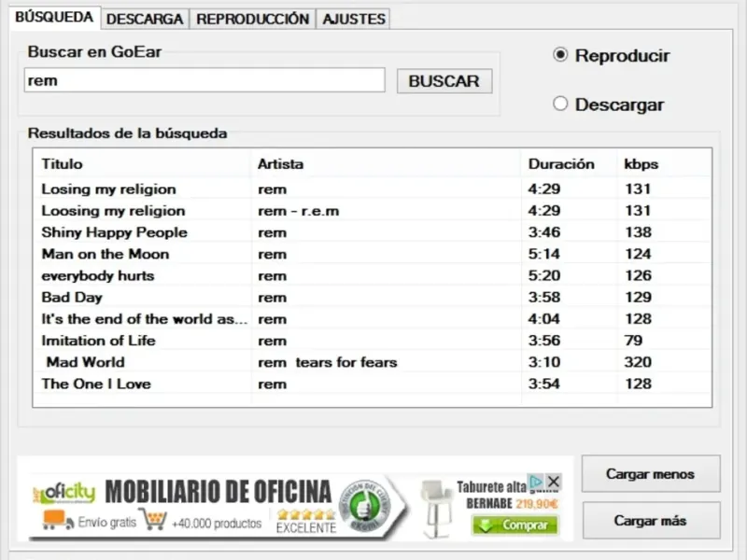Viewport: 747px width, 560px height.
Task: Click the shopping cart icon in ad
Action: click(x=155, y=520)
